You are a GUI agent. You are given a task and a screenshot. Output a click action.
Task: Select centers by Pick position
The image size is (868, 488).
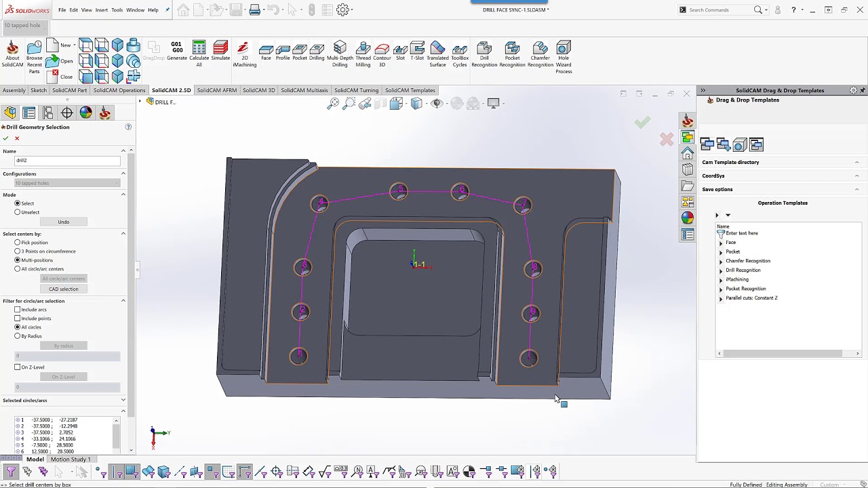(18, 243)
